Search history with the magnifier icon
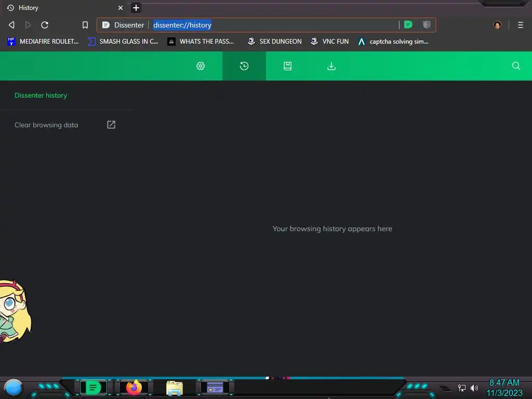532x399 pixels. [516, 66]
